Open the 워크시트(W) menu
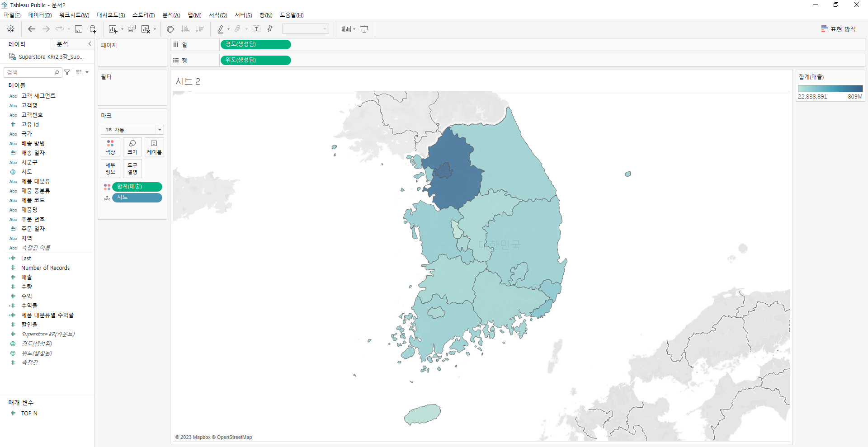The image size is (868, 447). [74, 15]
